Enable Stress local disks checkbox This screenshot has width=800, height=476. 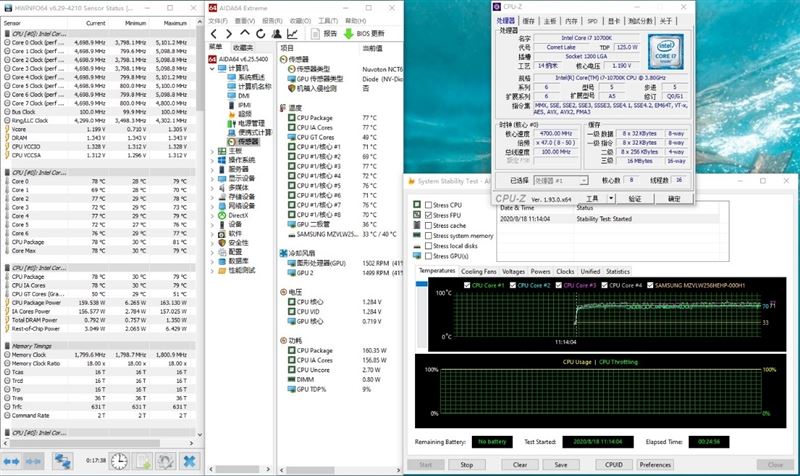click(429, 246)
